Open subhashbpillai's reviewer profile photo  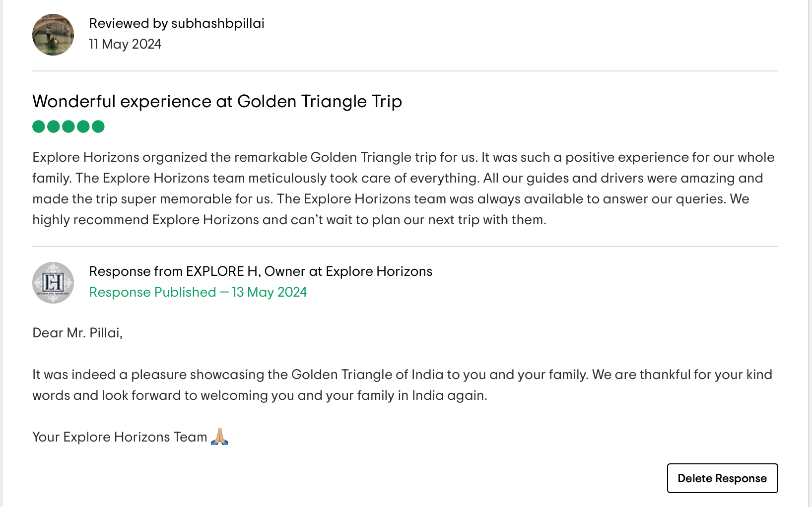[53, 35]
